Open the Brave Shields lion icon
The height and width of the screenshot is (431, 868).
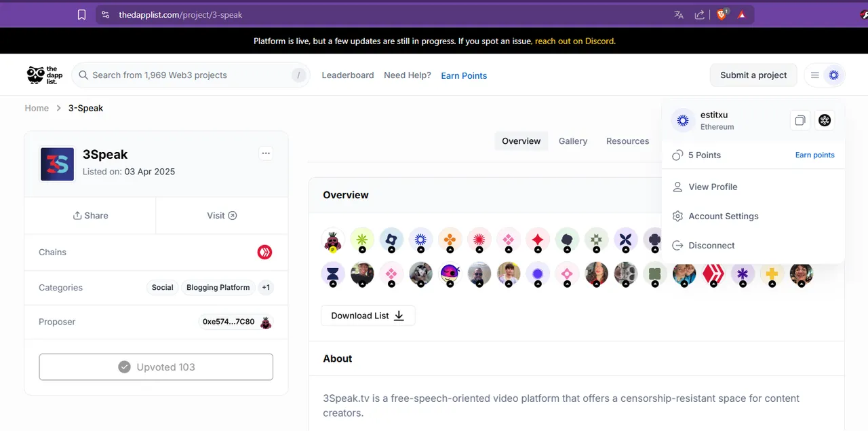tap(722, 14)
